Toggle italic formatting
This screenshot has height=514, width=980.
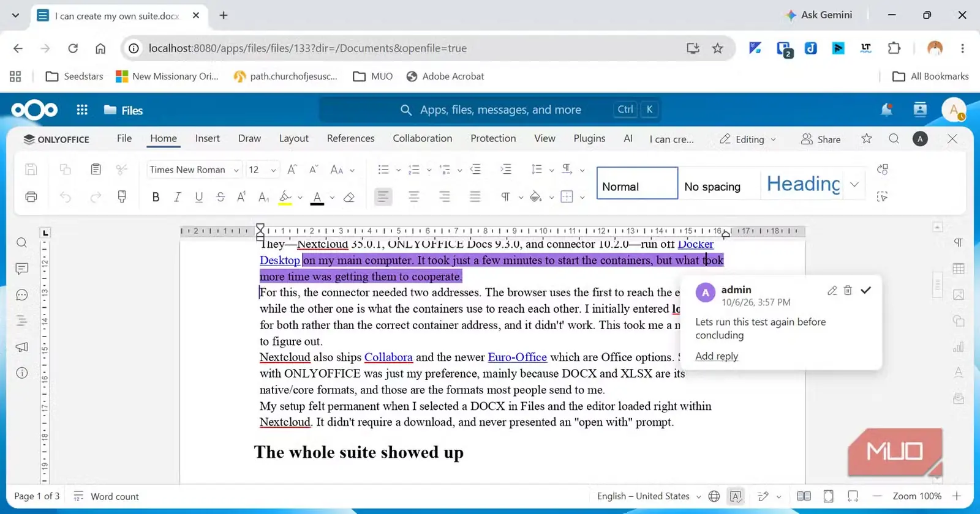(x=177, y=197)
